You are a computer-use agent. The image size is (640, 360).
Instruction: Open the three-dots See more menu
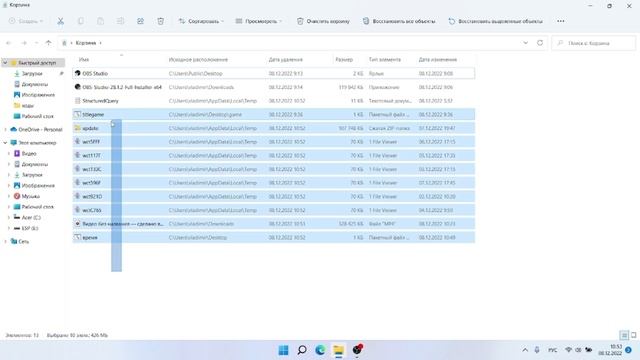click(x=561, y=21)
